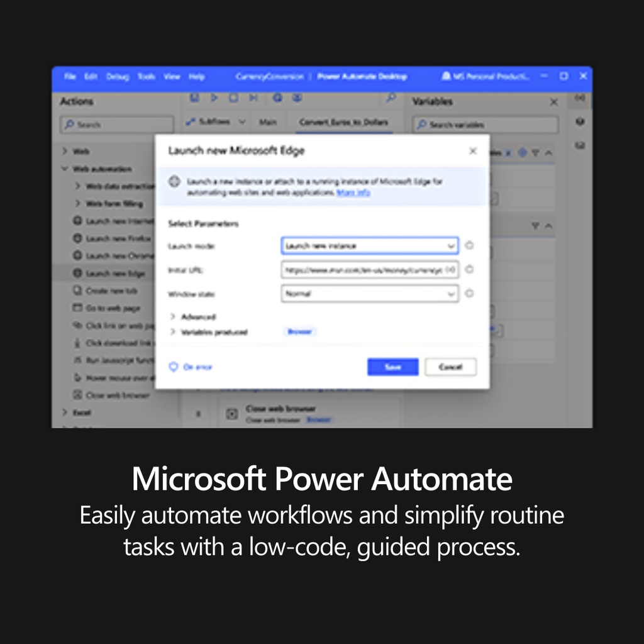This screenshot has height=644, width=644.
Task: Open the File menu
Action: [x=70, y=76]
